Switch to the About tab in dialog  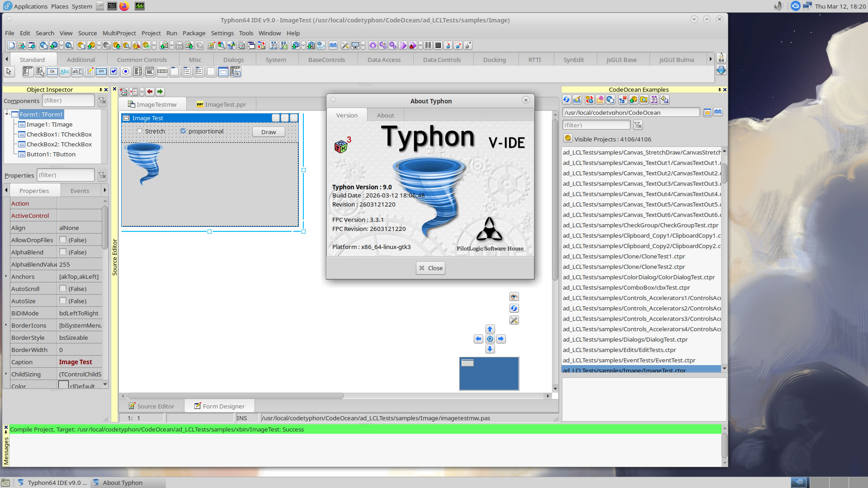tap(385, 115)
